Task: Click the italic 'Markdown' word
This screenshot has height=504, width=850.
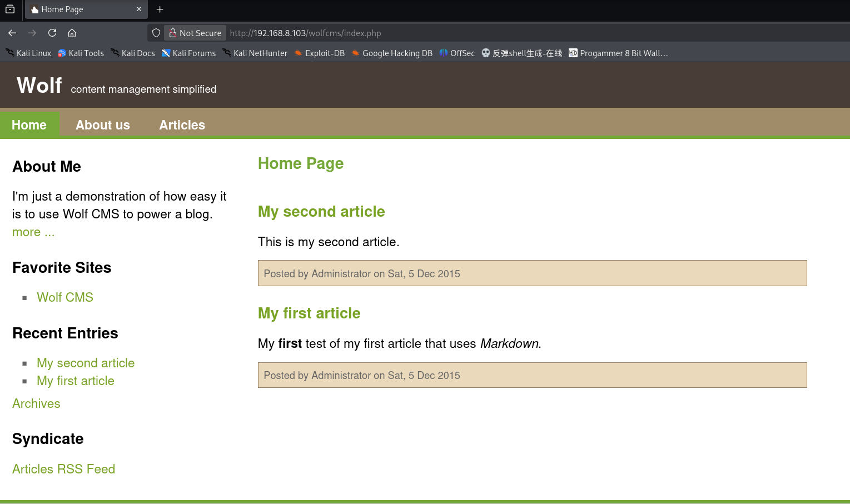Action: click(x=509, y=343)
